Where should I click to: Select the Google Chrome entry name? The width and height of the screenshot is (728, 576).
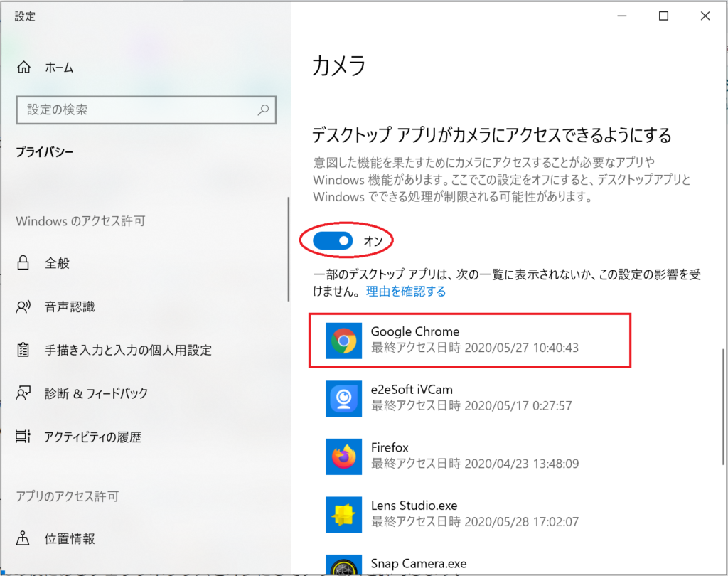click(x=415, y=331)
